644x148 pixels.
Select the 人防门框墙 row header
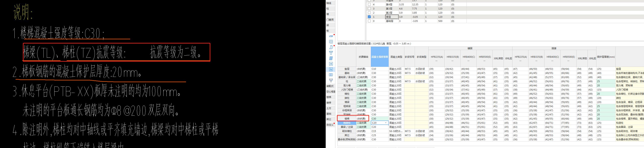click(347, 90)
